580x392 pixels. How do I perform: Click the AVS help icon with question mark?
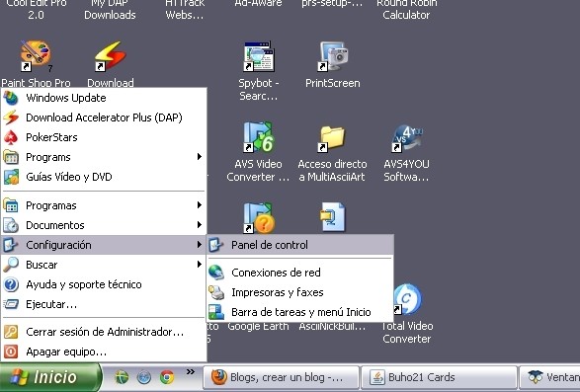tap(259, 218)
